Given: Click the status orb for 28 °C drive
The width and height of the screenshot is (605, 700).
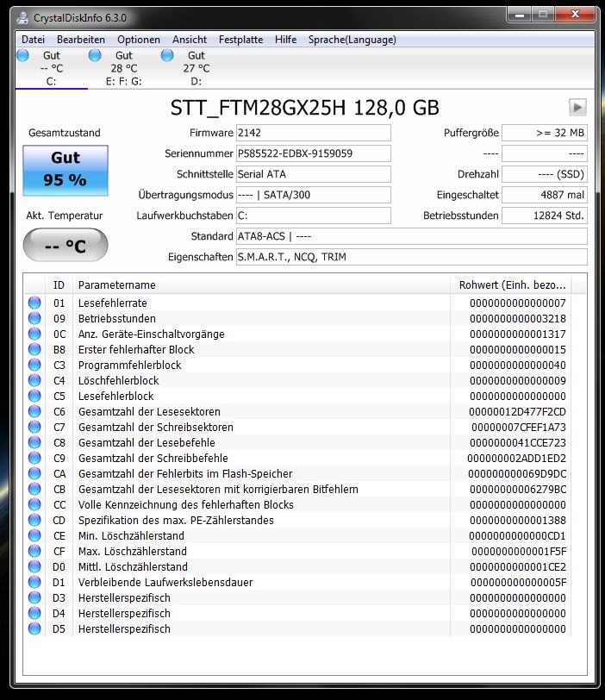Looking at the screenshot, I should 95,55.
